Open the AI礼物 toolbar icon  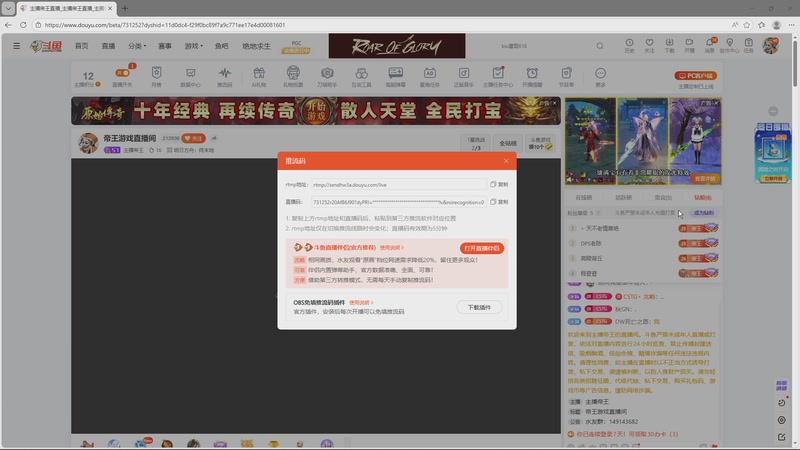click(x=259, y=77)
